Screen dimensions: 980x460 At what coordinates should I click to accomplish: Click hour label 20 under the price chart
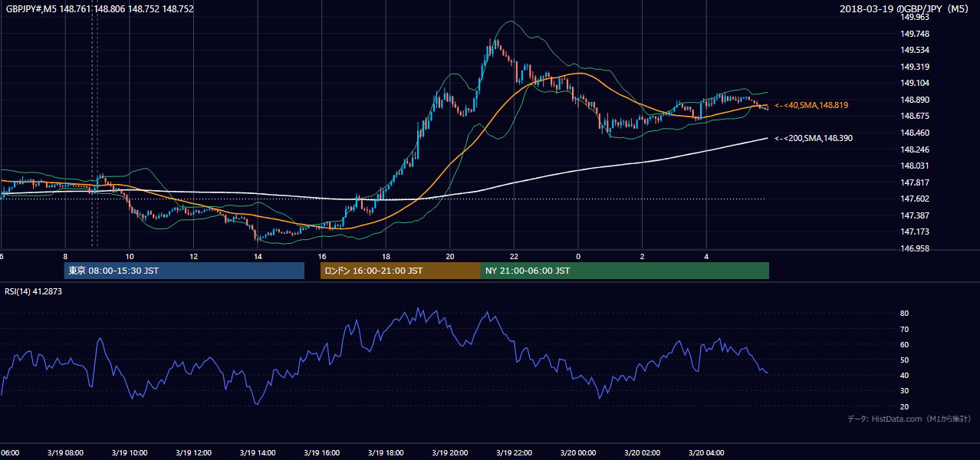tap(450, 256)
